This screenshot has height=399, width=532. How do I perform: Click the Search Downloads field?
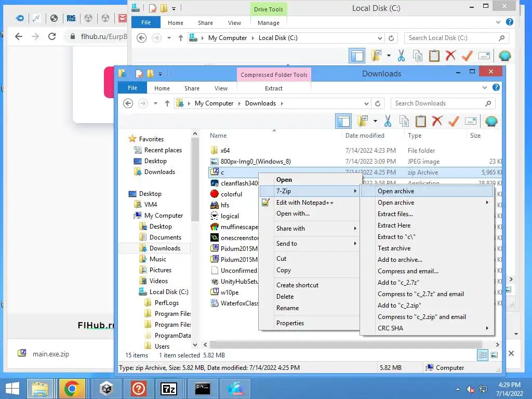[443, 103]
